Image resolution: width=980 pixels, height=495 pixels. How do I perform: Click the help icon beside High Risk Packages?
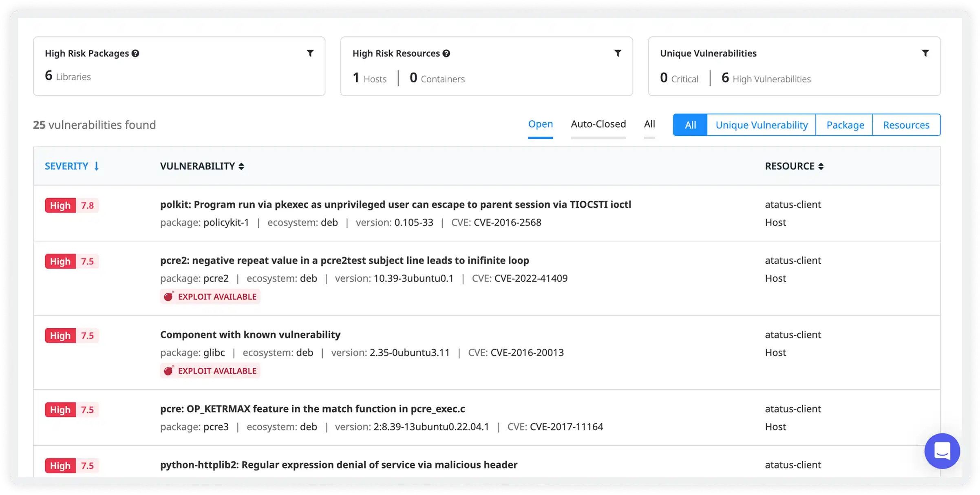135,53
